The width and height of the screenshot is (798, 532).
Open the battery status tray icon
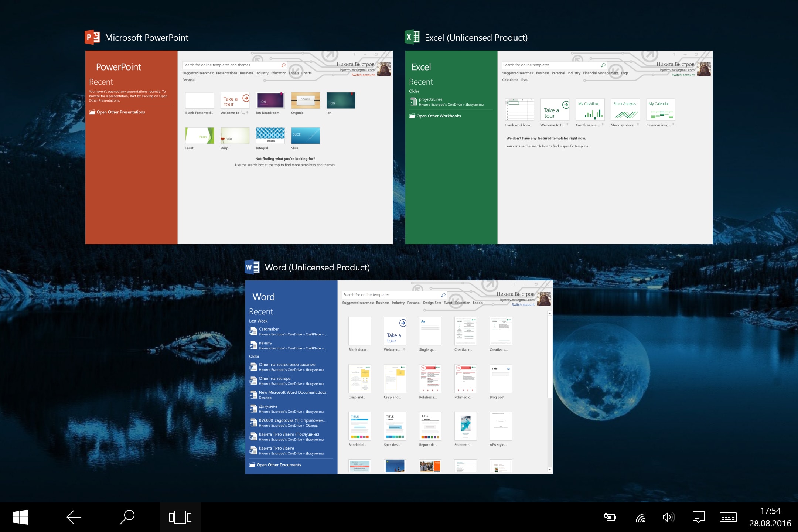(x=610, y=517)
